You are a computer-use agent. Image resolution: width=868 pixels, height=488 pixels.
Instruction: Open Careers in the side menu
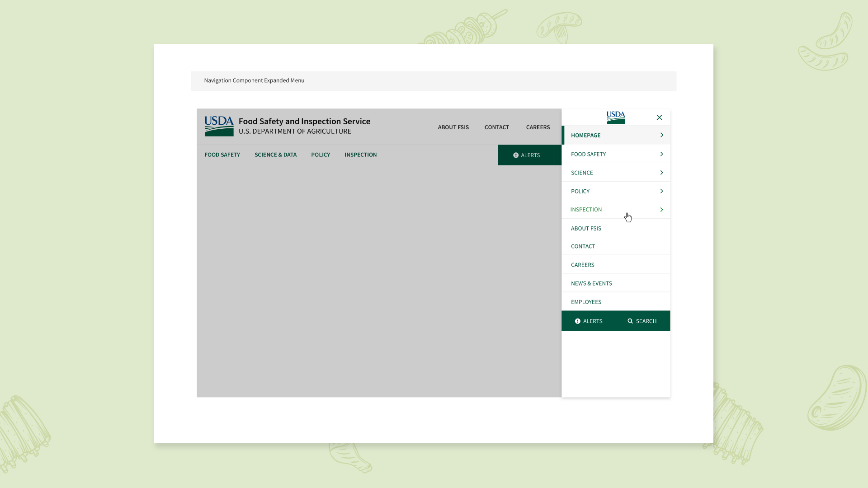click(x=582, y=265)
